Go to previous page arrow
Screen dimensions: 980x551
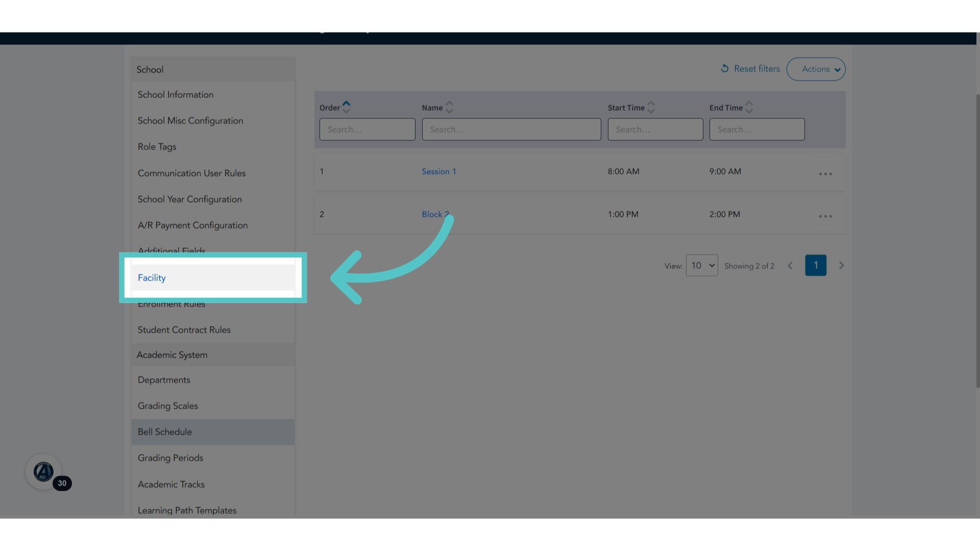pos(790,265)
